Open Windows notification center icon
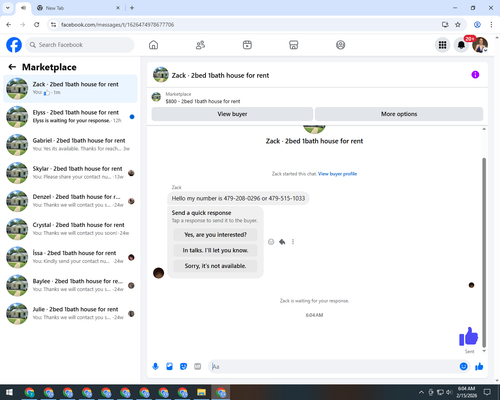The width and height of the screenshot is (500, 400). (487, 392)
